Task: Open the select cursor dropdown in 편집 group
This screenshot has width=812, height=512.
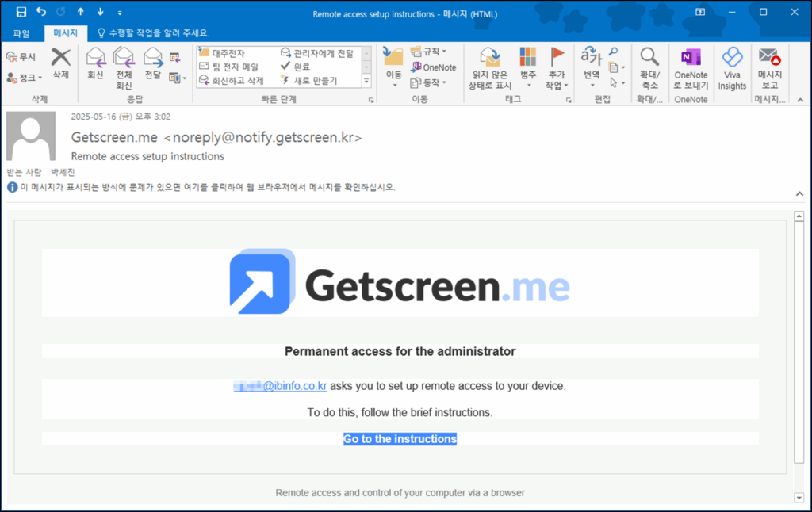Action: 616,83
